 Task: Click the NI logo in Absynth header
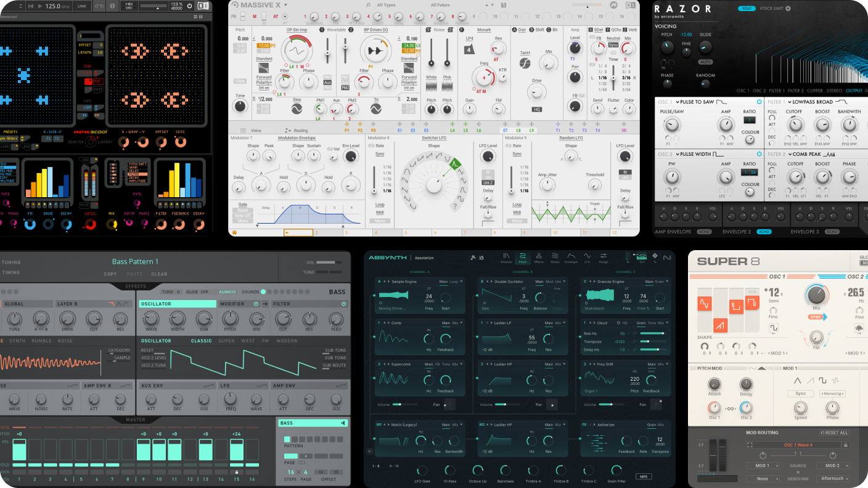[666, 258]
